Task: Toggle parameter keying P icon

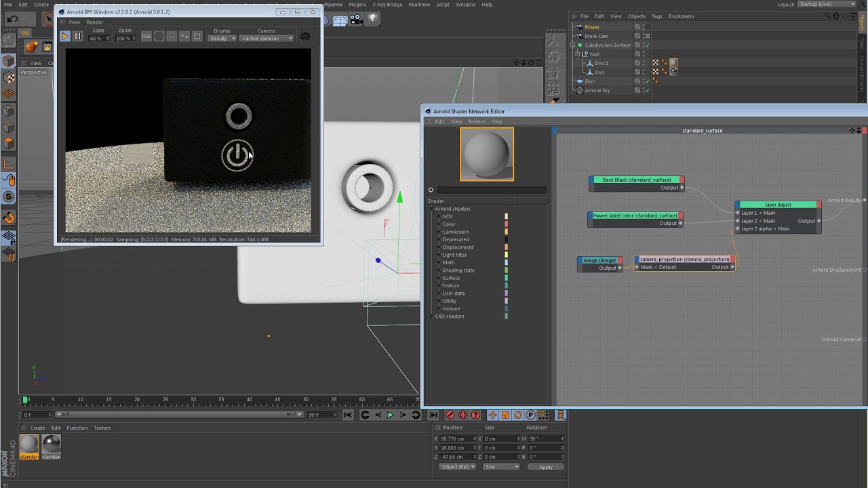Action: point(531,415)
